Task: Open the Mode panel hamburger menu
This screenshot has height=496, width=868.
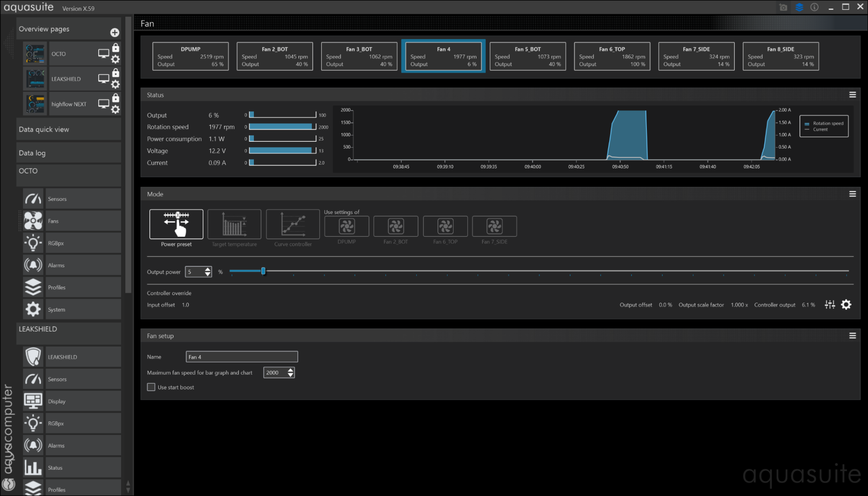Action: [x=852, y=194]
